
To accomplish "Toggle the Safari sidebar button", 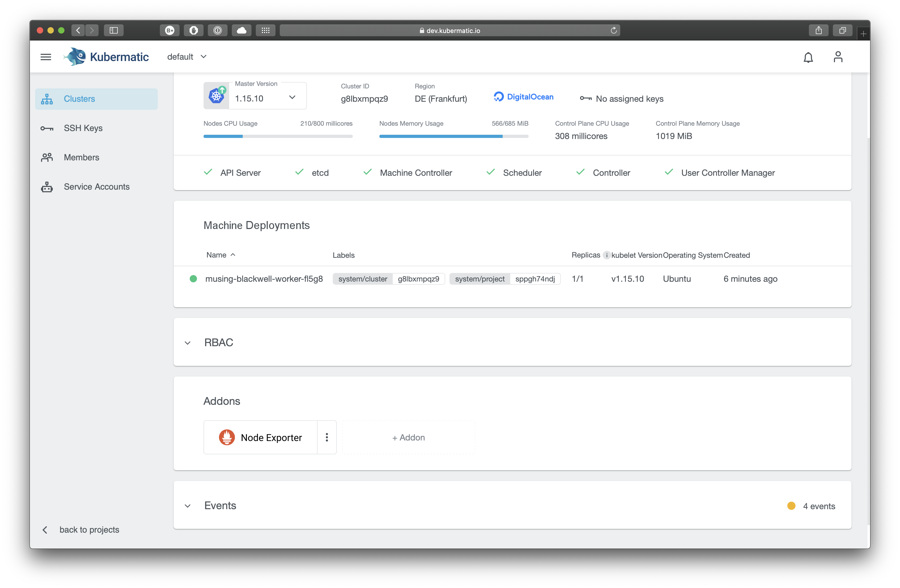I will pyautogui.click(x=113, y=30).
